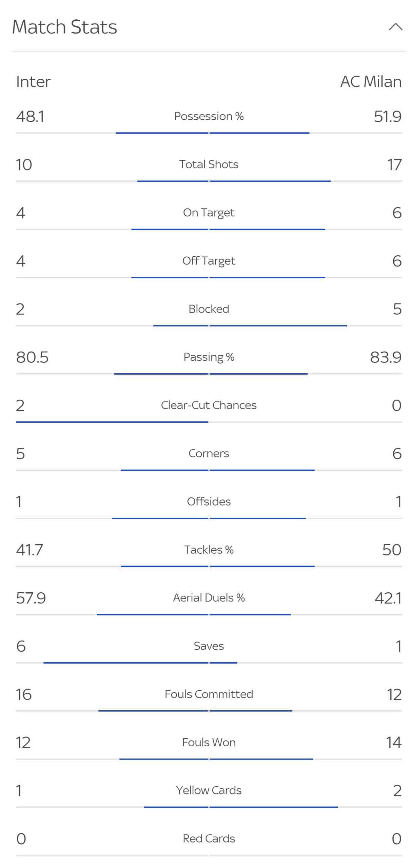Select the Inter team name
Viewport: 413px width, 868px height.
click(x=33, y=82)
